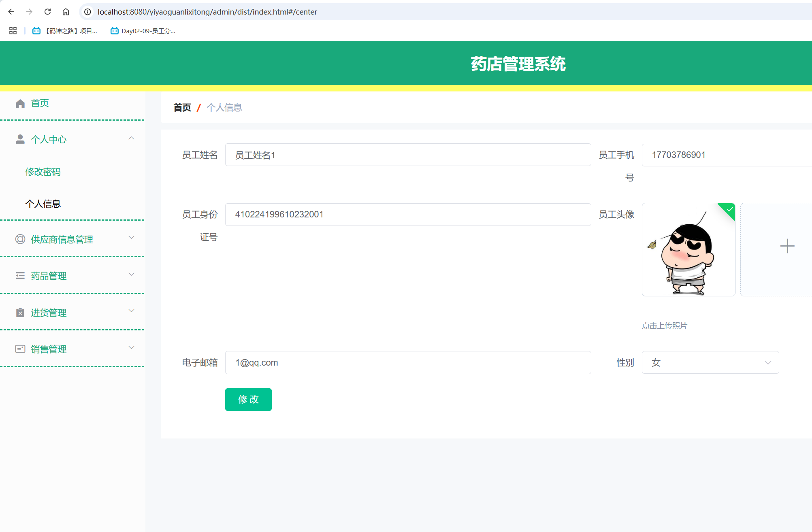Select 个人信息 submenu item
The height and width of the screenshot is (532, 812).
[x=43, y=204]
